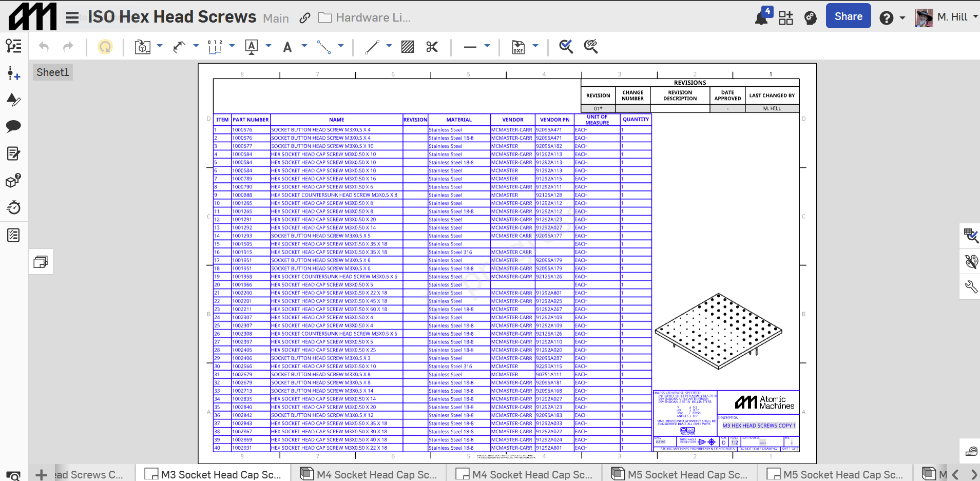The image size is (980, 481).
Task: Select the Sketch line tool
Action: coord(372,47)
